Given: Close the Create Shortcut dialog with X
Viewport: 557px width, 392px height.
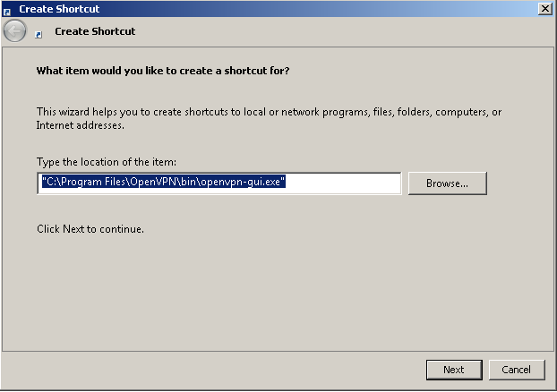Looking at the screenshot, I should pos(545,9).
